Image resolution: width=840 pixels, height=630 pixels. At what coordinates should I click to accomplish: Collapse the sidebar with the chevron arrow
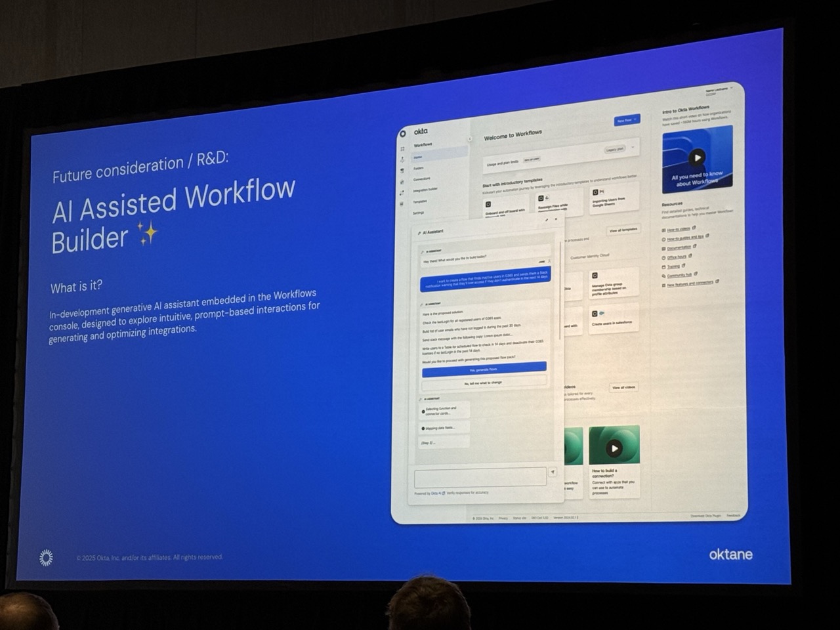point(469,139)
